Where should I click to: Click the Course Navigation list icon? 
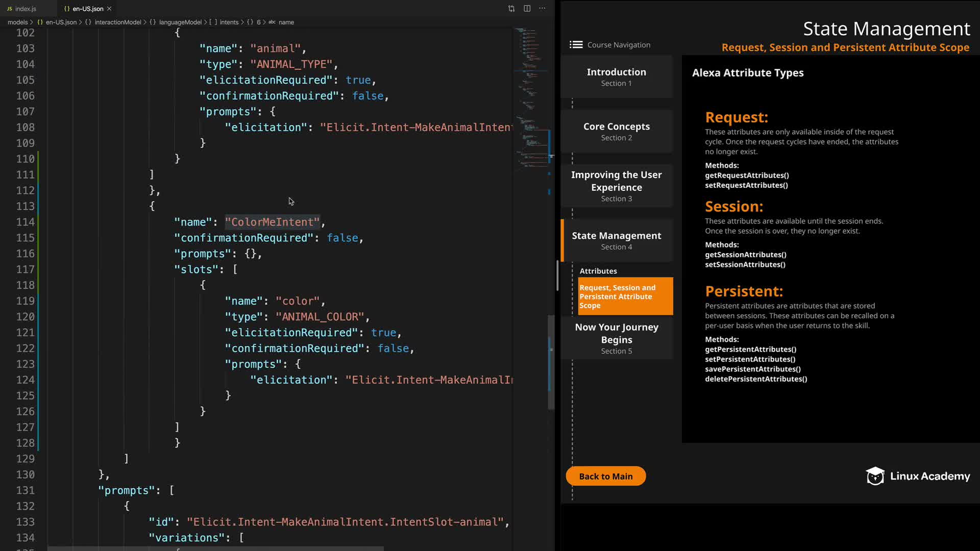[x=576, y=45]
